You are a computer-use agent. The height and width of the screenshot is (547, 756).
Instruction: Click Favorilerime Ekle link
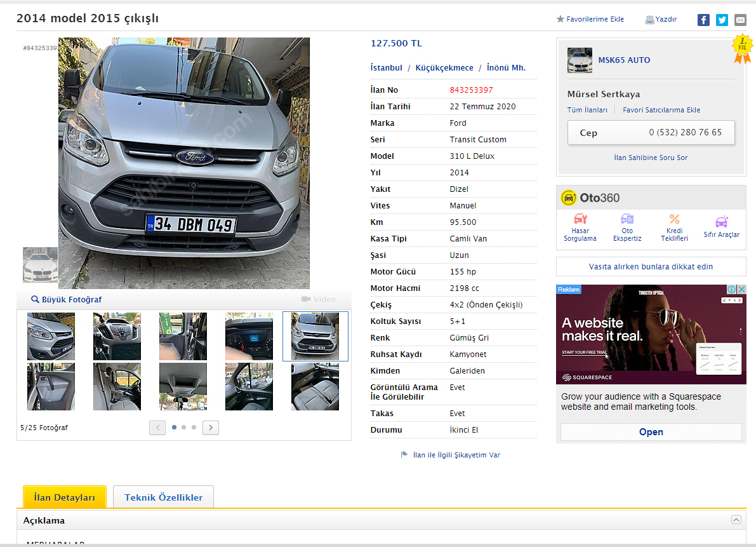coord(595,19)
